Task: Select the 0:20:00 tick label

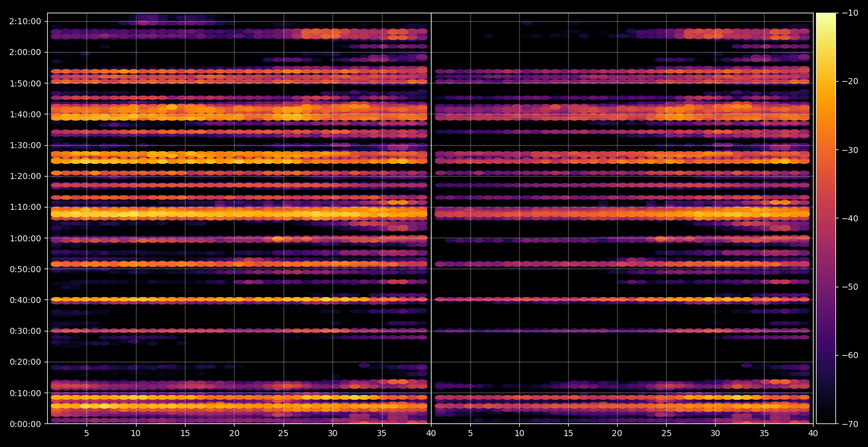Action: (x=25, y=362)
